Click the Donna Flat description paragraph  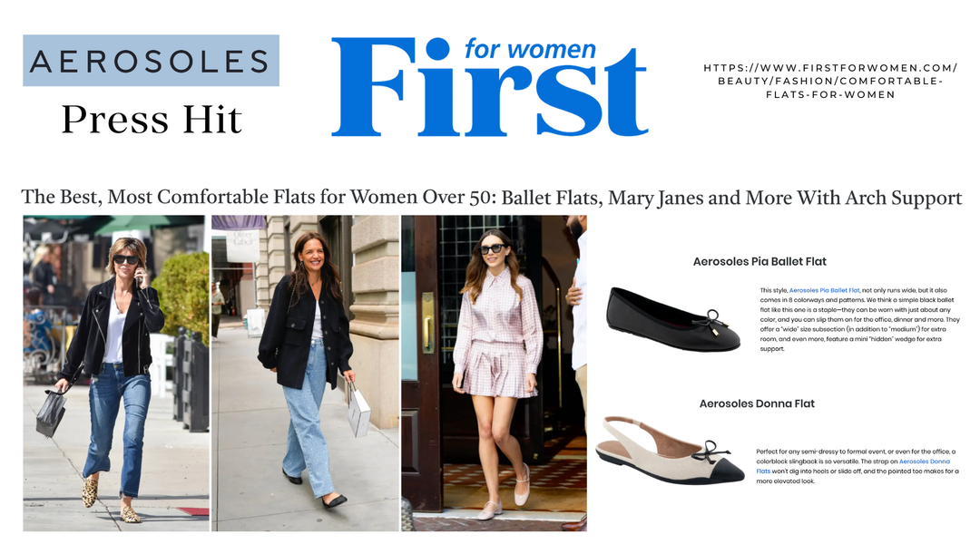tap(857, 466)
